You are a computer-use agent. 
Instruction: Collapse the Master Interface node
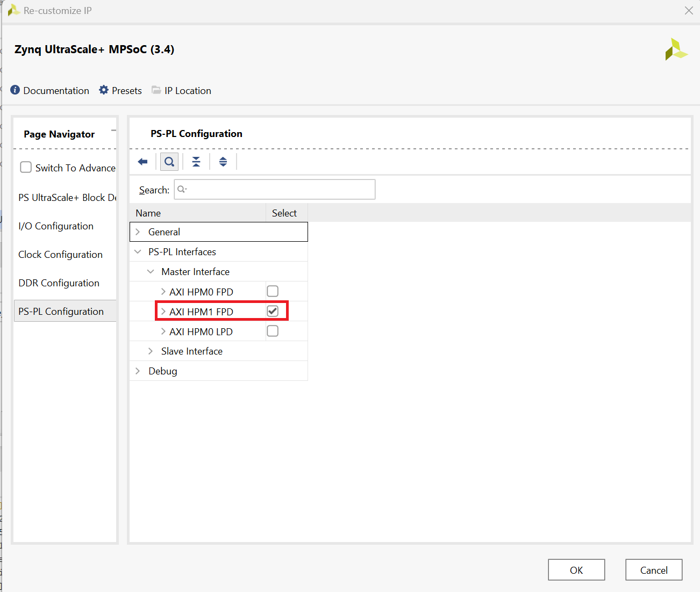[x=151, y=271]
